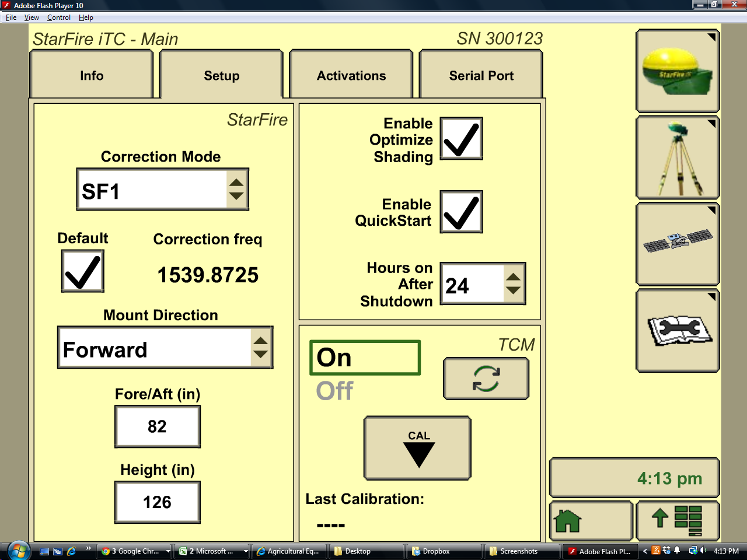Viewport: 747px width, 560px height.
Task: Switch to the Serial Port tab
Action: [x=481, y=75]
